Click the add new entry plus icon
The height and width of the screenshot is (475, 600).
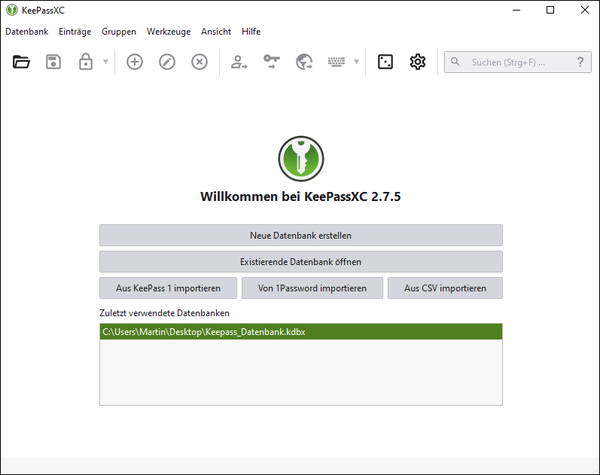[135, 62]
